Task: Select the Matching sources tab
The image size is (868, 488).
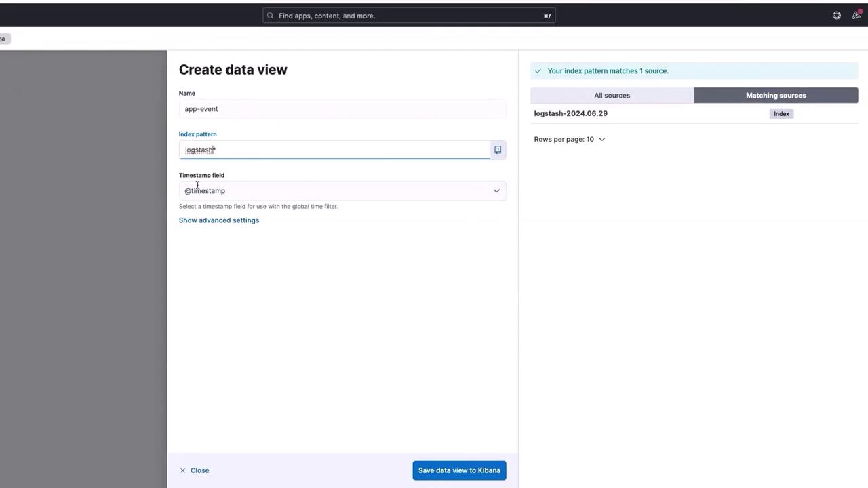Action: (776, 96)
